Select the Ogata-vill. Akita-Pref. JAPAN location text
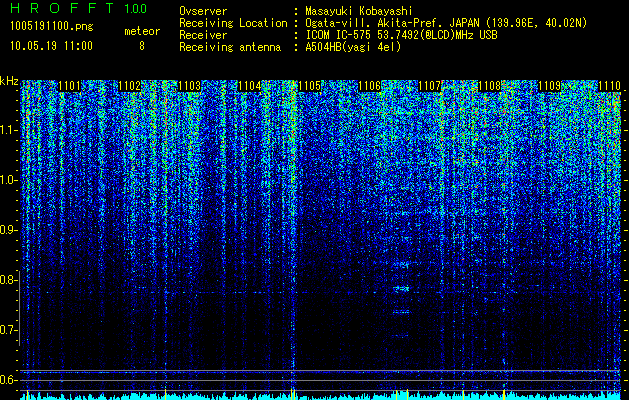 (446, 23)
